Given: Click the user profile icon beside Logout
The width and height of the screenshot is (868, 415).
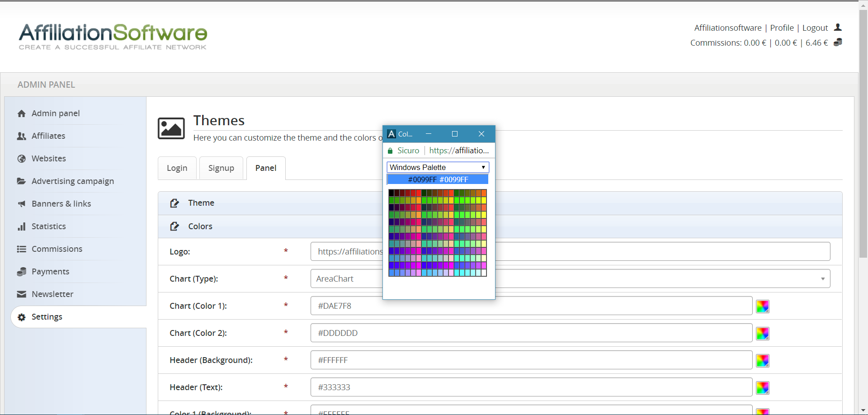Looking at the screenshot, I should [838, 28].
